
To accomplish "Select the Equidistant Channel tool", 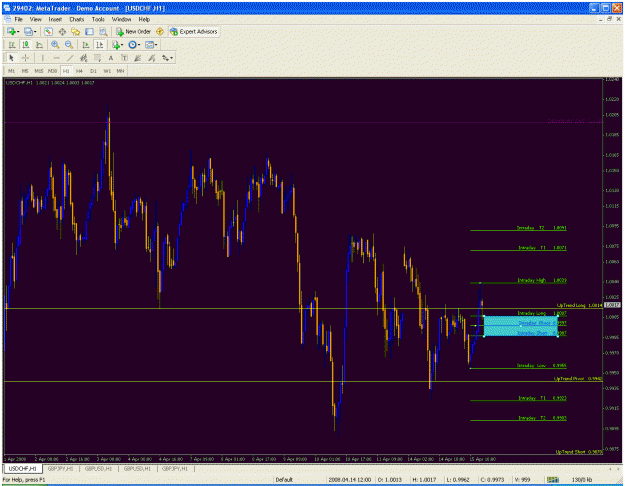I will point(83,58).
